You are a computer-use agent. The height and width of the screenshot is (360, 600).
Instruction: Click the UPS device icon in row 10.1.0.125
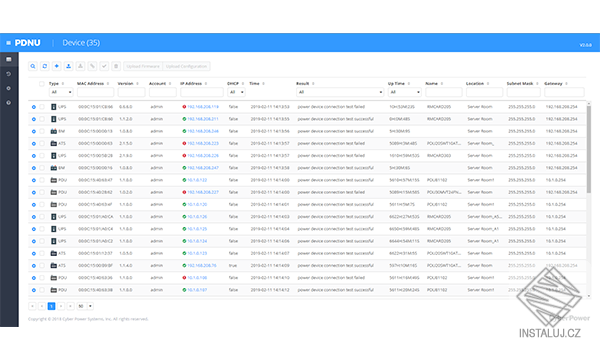[x=54, y=229]
